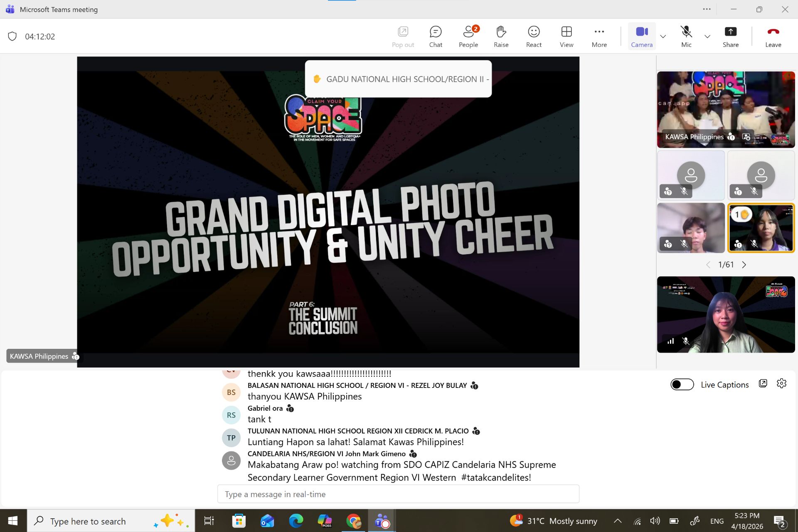Click sender name BALASAN NATIONAL HIGH SCHOOL

click(x=357, y=385)
